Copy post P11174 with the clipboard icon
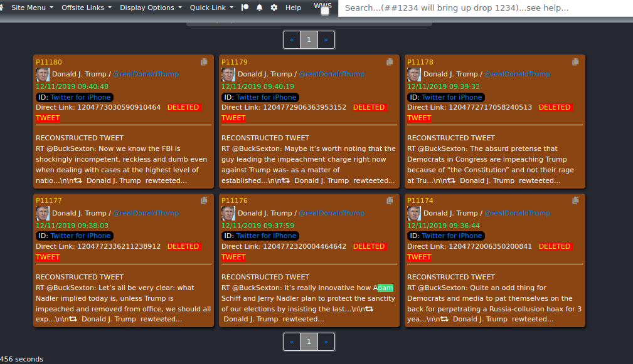 click(x=575, y=200)
